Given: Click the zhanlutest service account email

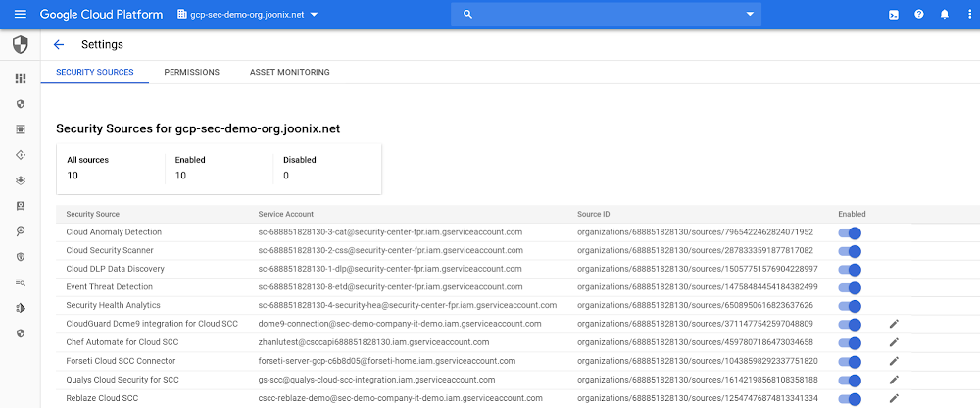Looking at the screenshot, I should tap(373, 342).
